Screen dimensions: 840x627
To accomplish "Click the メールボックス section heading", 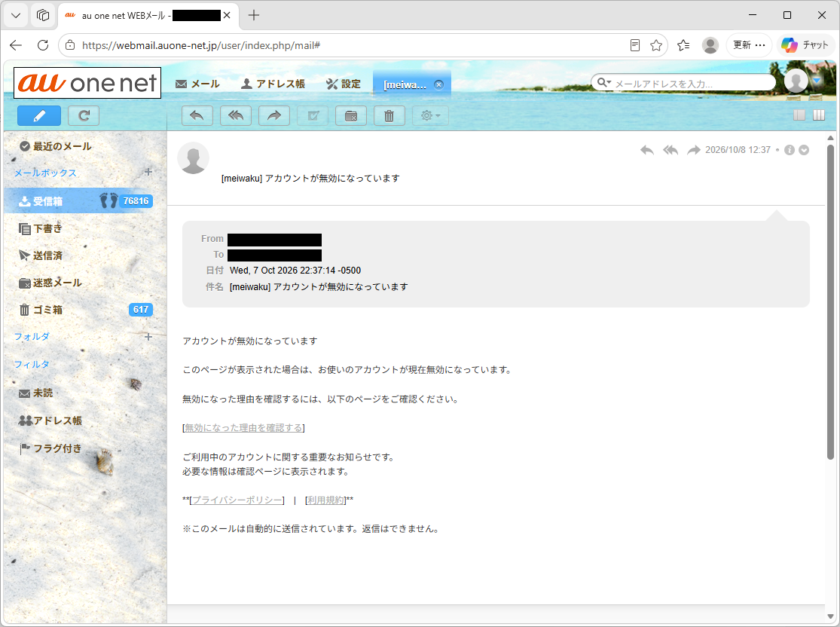I will click(45, 173).
